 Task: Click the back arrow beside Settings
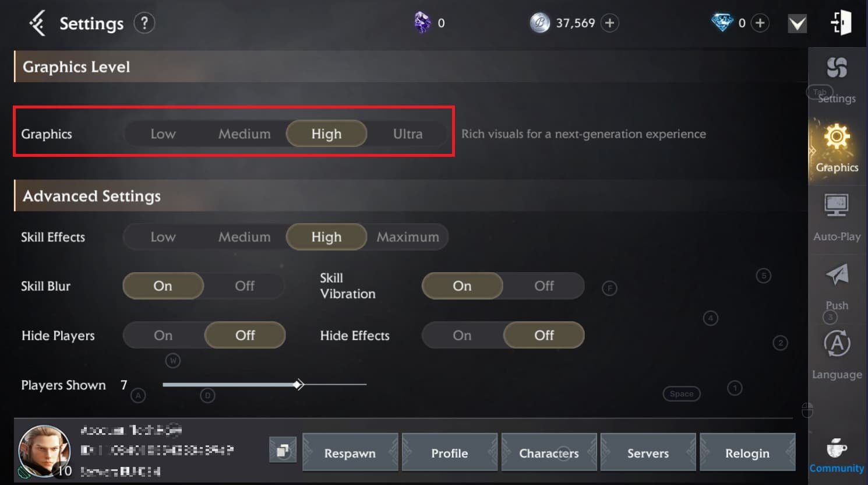(37, 24)
